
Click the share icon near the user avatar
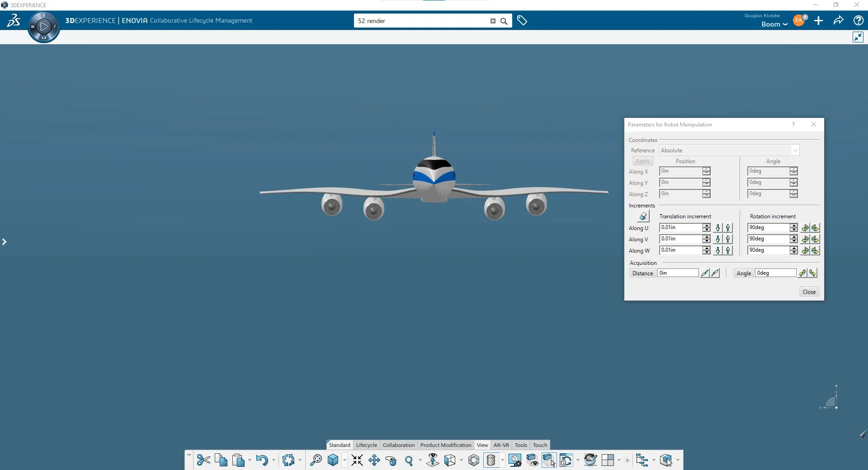pyautogui.click(x=839, y=21)
